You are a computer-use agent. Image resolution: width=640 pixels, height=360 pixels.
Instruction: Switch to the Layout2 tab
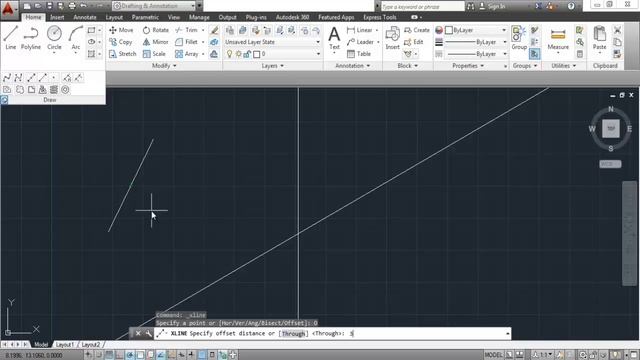pos(91,345)
